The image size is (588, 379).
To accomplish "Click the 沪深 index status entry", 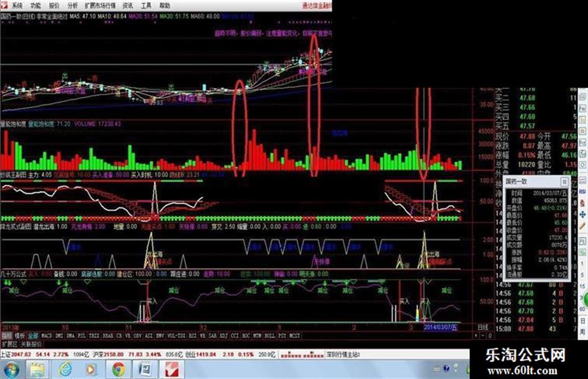I will (x=138, y=355).
